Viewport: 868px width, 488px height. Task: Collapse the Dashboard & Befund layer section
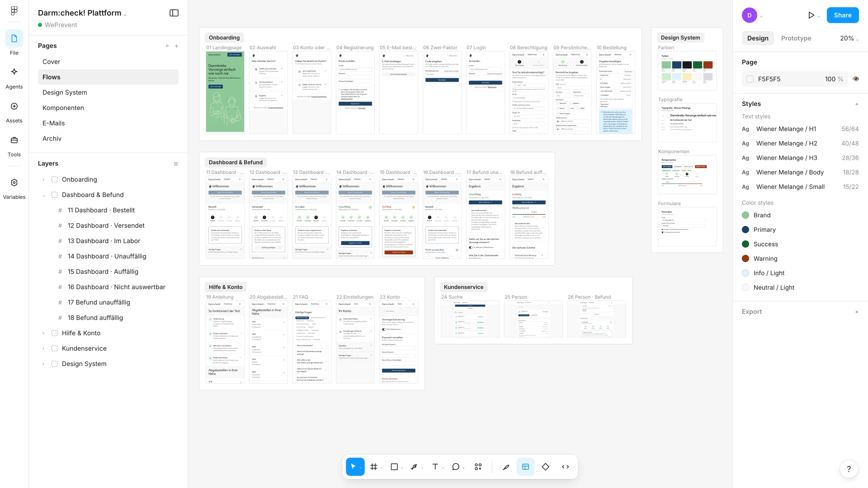point(43,195)
